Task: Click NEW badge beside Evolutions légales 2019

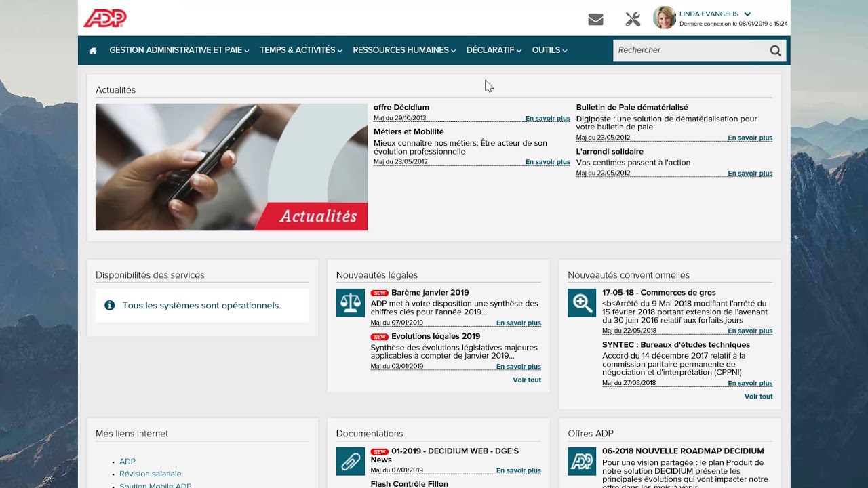Action: (380, 337)
